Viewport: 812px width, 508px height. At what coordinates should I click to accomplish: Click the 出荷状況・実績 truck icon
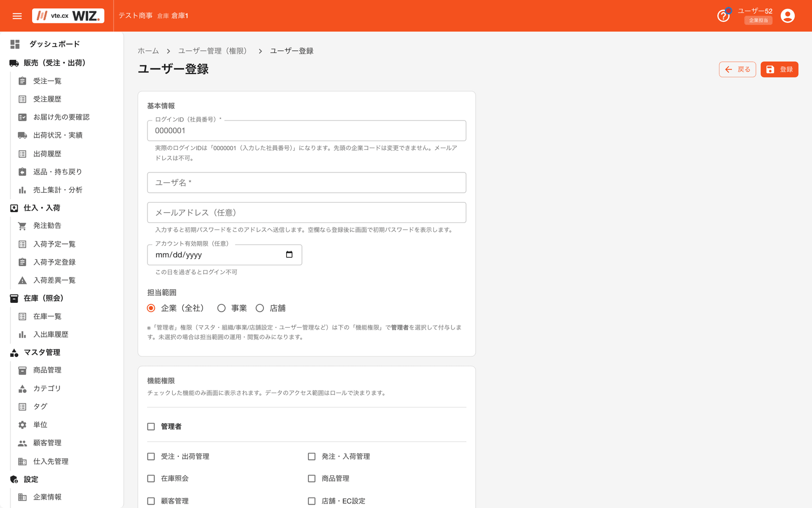point(22,135)
